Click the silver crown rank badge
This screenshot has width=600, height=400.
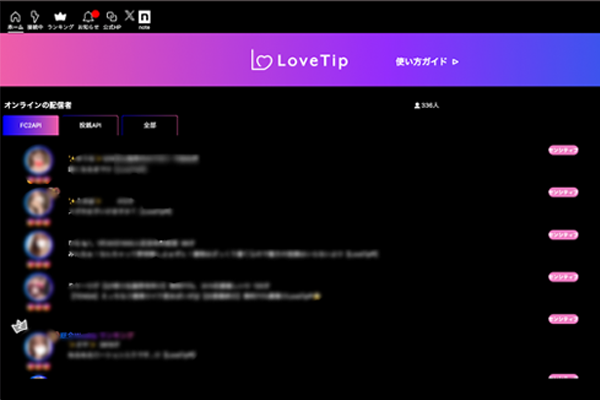point(20,327)
